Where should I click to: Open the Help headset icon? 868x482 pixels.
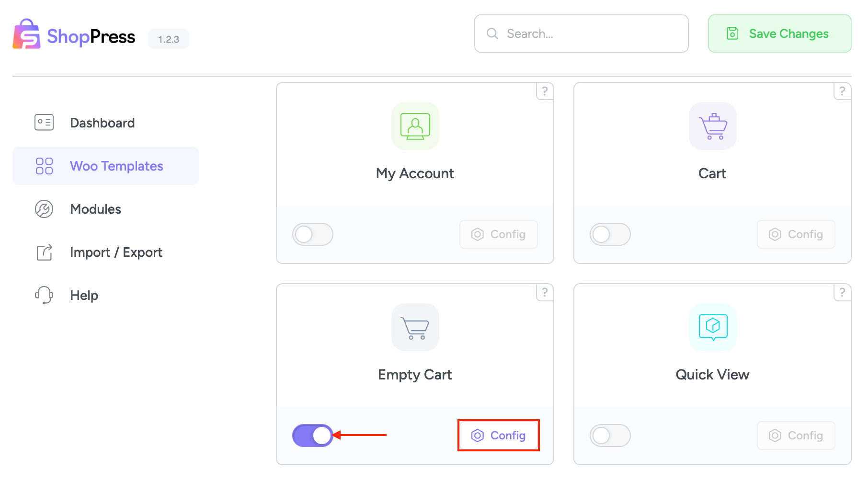pyautogui.click(x=44, y=295)
